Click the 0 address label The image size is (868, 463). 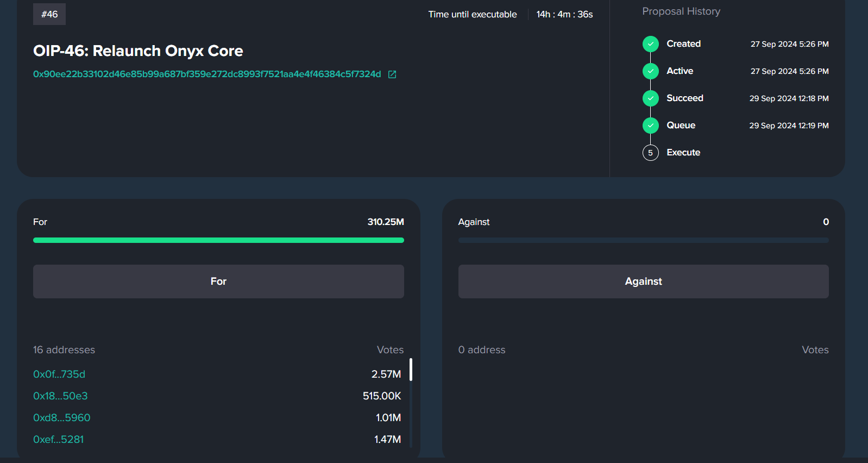point(482,350)
